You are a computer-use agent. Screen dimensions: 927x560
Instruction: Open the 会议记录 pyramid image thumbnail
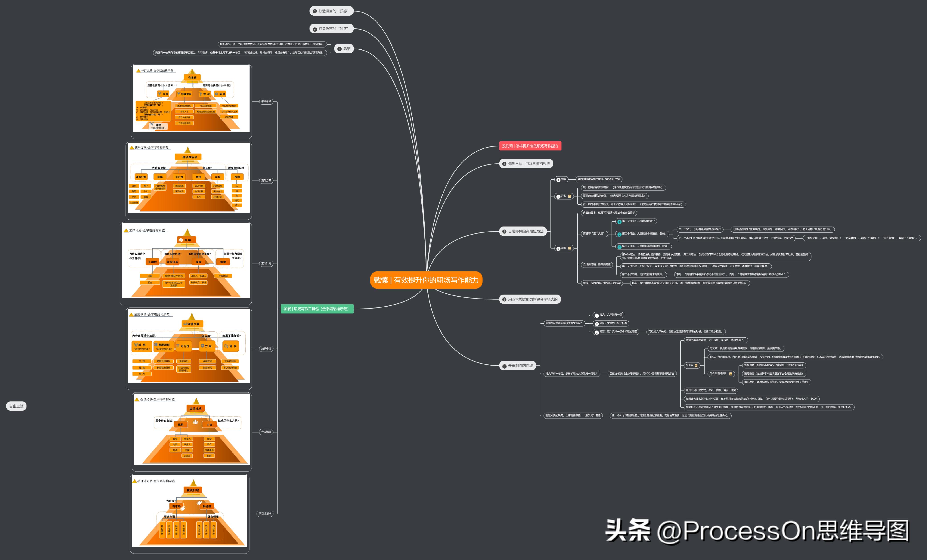point(191,429)
